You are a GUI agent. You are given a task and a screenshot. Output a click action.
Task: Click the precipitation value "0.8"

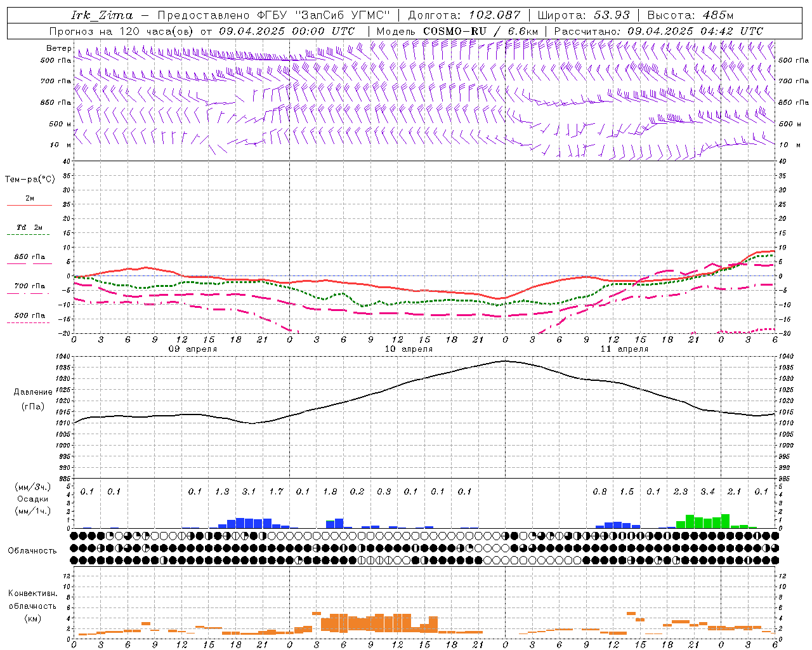pyautogui.click(x=599, y=492)
